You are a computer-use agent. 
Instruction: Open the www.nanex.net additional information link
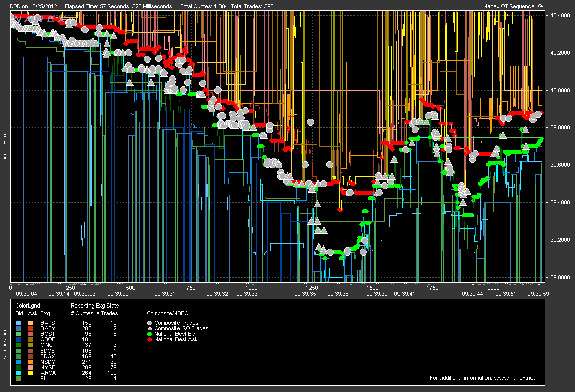tap(514, 378)
